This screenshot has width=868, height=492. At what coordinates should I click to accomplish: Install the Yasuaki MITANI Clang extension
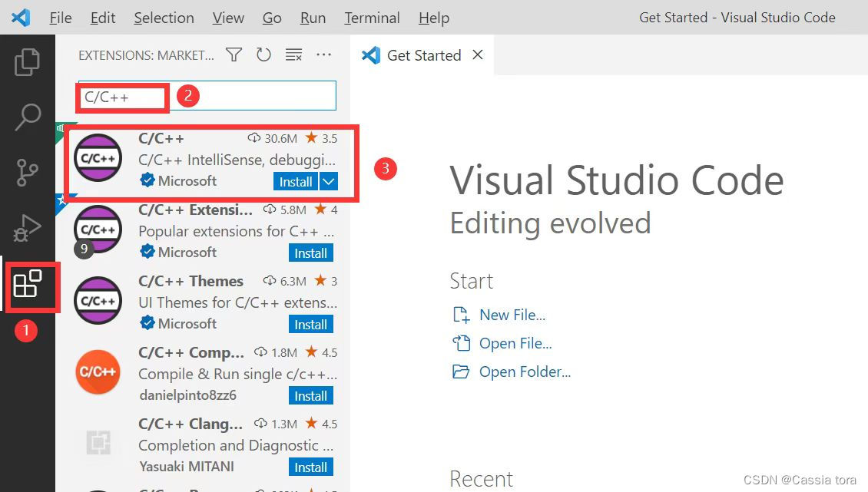tap(310, 467)
